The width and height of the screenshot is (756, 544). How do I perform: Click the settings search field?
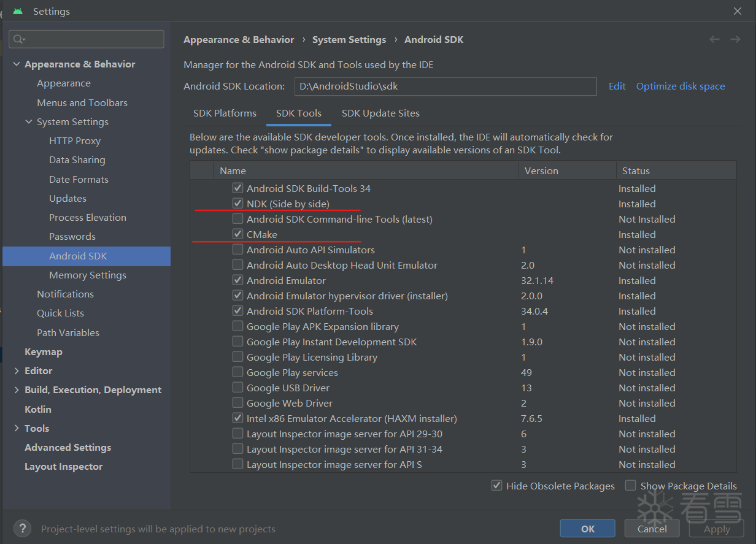click(87, 39)
